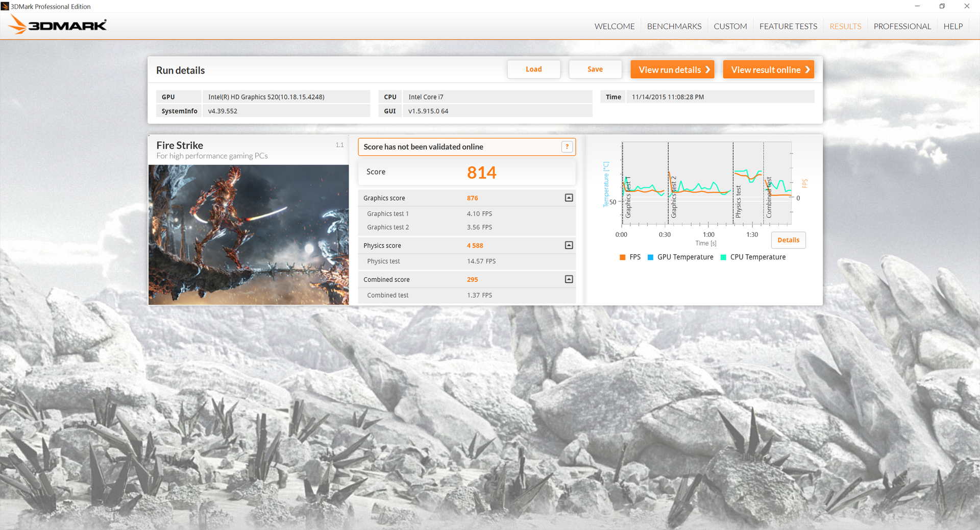Screen dimensions: 980x530
Task: Click the Combined test row label
Action: tap(388, 295)
